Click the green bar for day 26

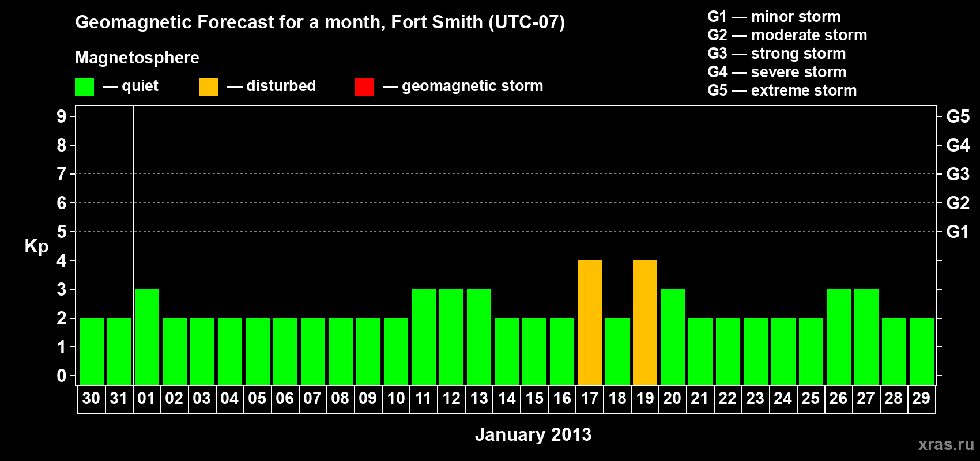click(x=839, y=337)
